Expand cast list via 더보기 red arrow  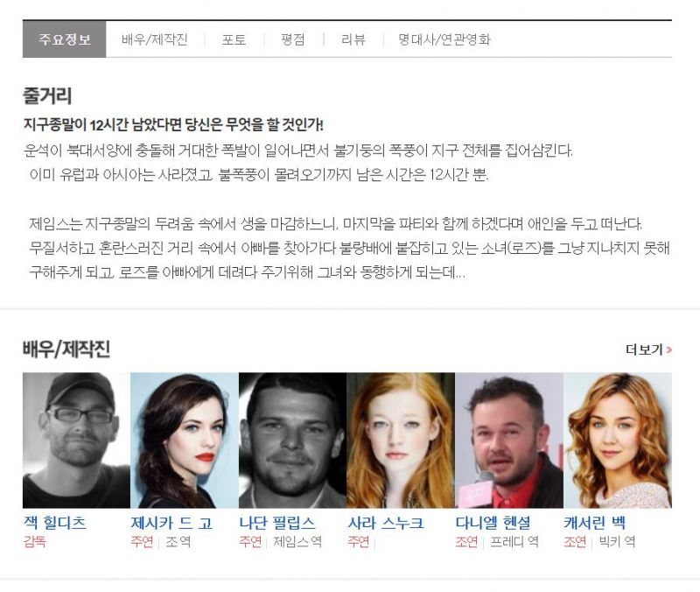point(668,349)
